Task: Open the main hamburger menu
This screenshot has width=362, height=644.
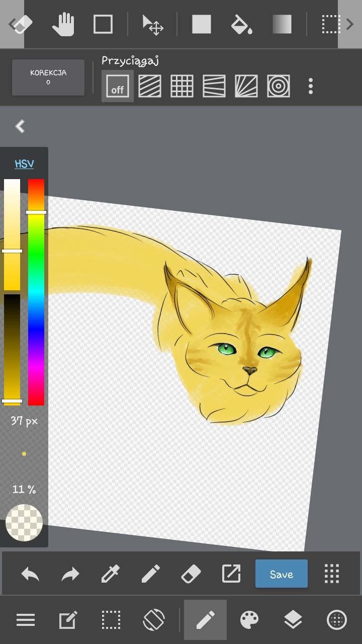Action: click(x=26, y=620)
